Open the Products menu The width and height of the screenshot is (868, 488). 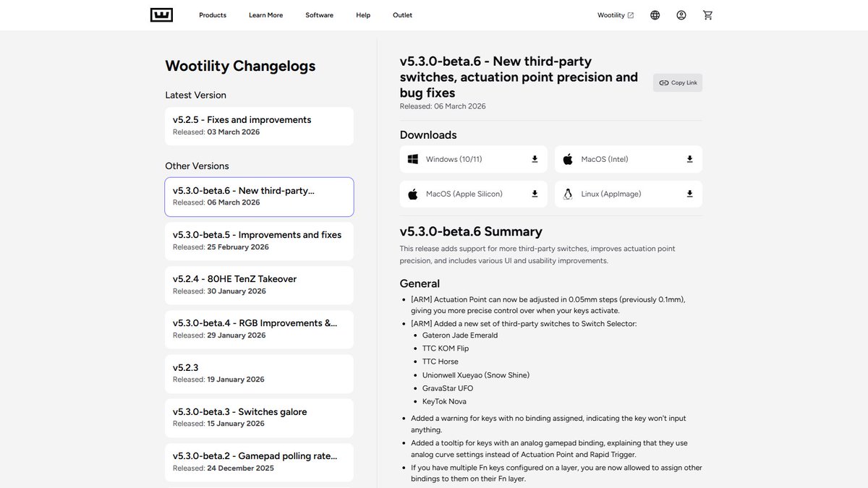pyautogui.click(x=213, y=15)
